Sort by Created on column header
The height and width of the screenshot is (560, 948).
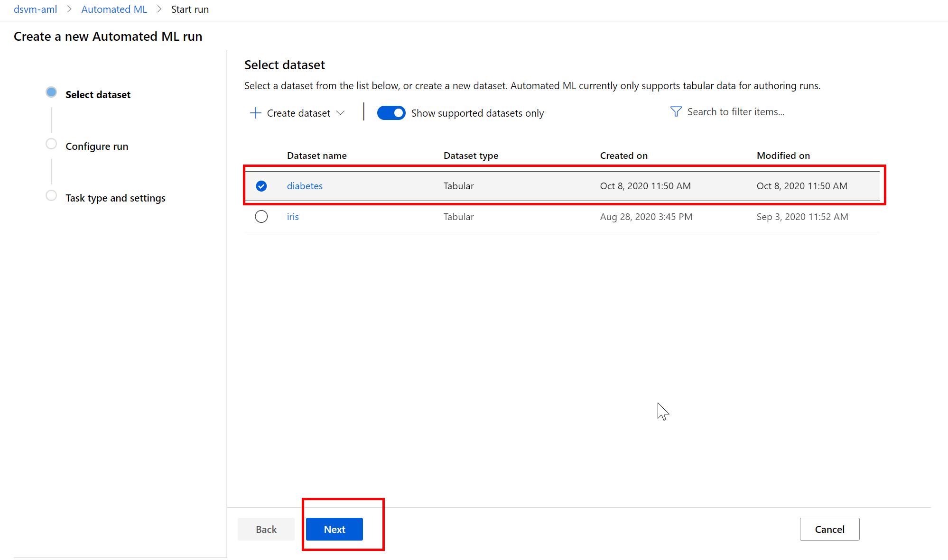(x=623, y=156)
